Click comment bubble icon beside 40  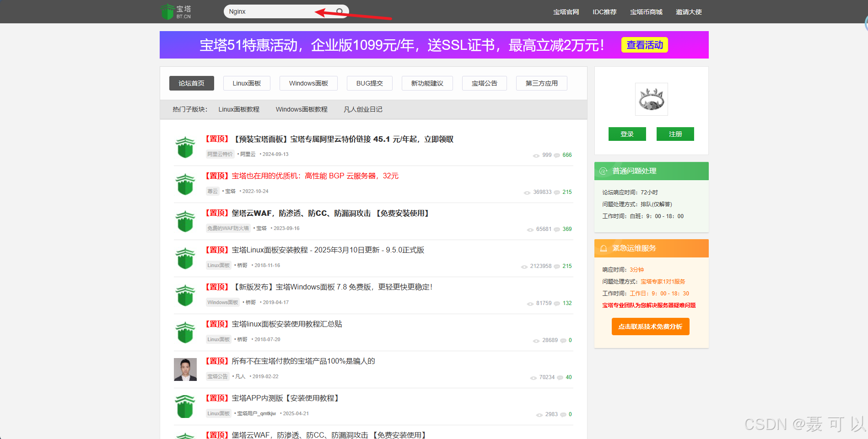coord(560,378)
